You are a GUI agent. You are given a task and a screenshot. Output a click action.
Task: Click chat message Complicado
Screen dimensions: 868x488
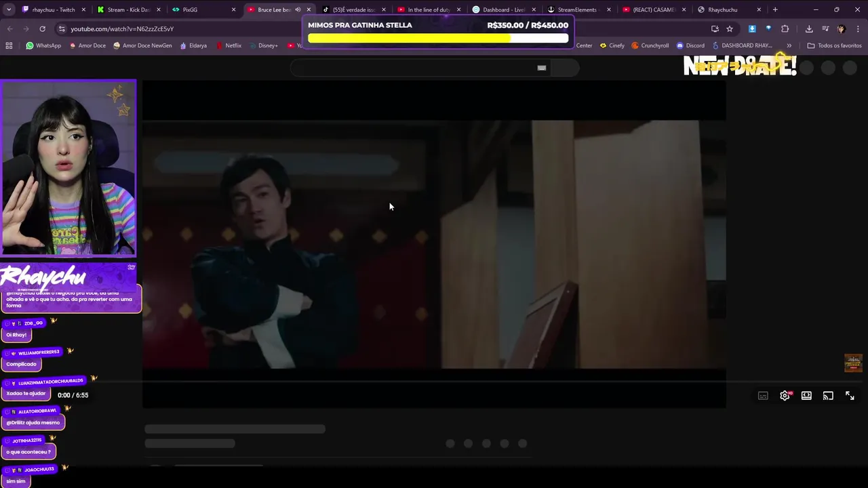(x=22, y=364)
